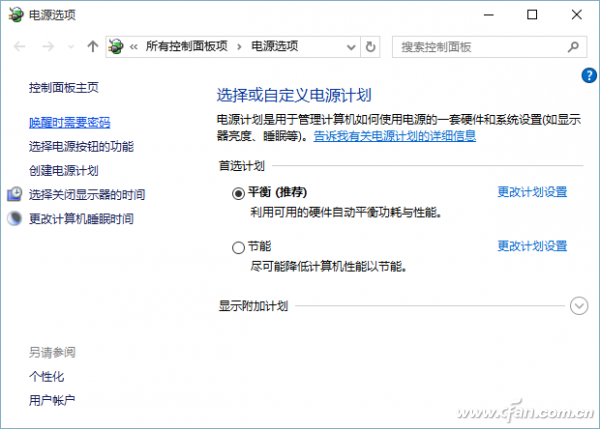Click the monitor clock icon in the sidebar

[15, 194]
